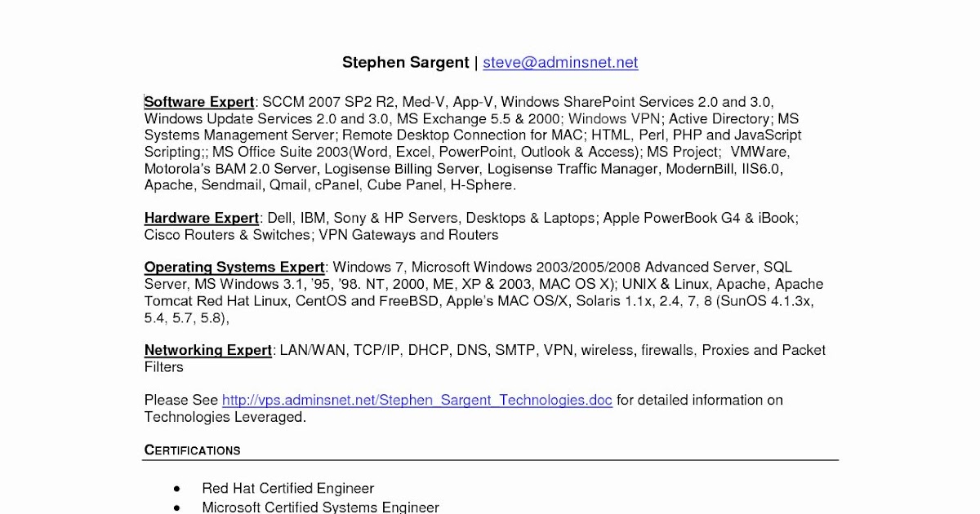Viewport: 980px width, 514px height.
Task: Click the Microsoft Certified Systems Engineer item
Action: (x=321, y=507)
